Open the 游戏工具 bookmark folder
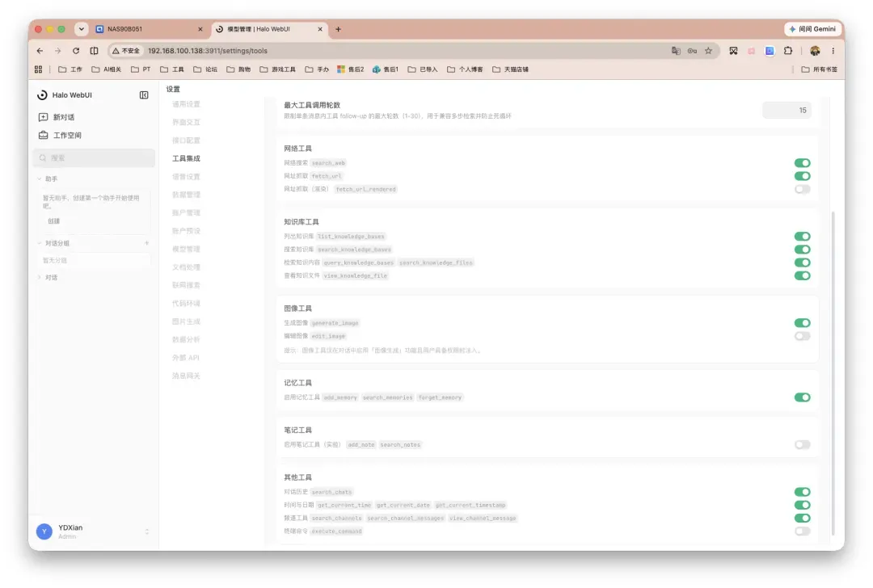The height and width of the screenshot is (588, 873). click(x=278, y=69)
